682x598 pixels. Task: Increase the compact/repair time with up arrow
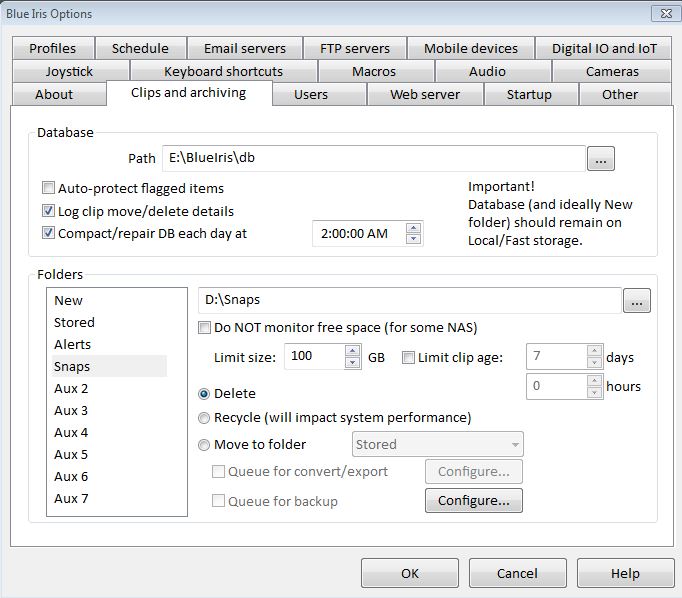tap(413, 228)
